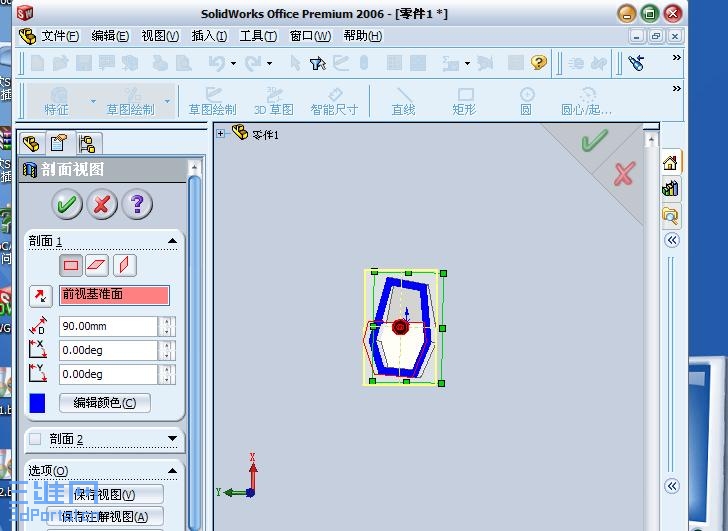Click the 特征 features toolbar button
Image resolution: width=728 pixels, height=531 pixels.
tap(57, 101)
